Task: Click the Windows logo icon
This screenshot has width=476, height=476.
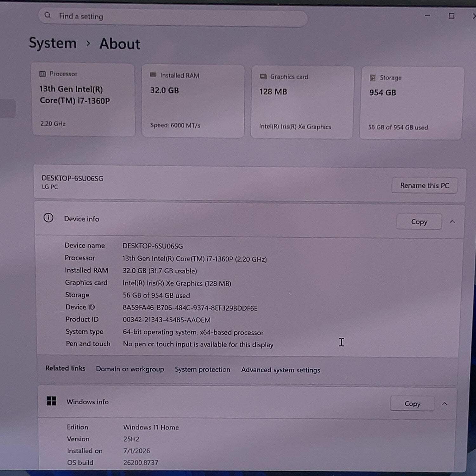Action: coord(51,401)
